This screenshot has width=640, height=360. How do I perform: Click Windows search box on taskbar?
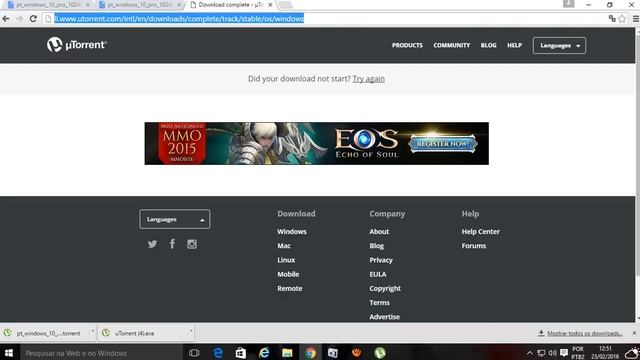pyautogui.click(x=100, y=353)
